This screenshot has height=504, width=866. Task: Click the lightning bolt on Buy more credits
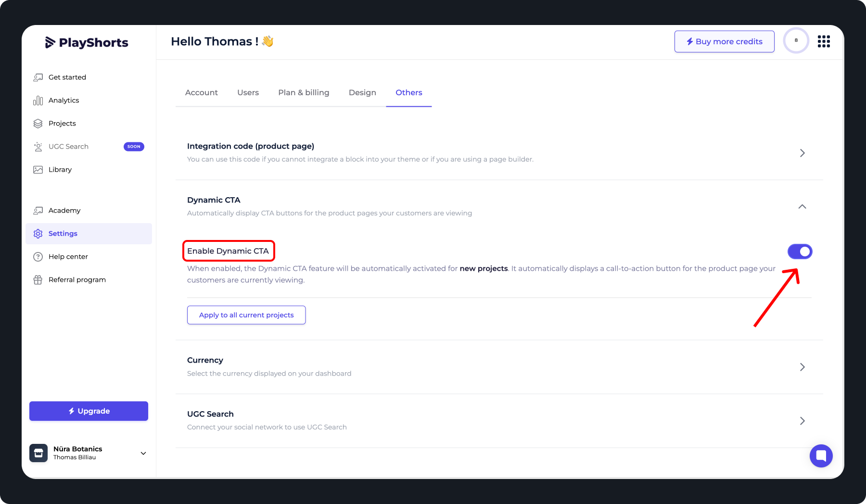pyautogui.click(x=689, y=41)
